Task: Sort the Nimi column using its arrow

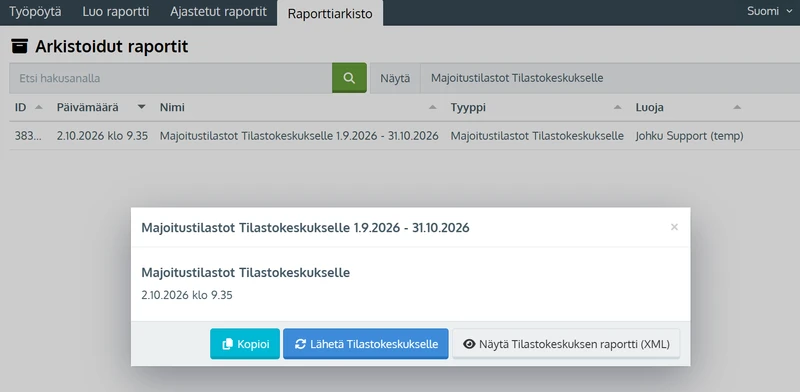Action: pos(433,107)
